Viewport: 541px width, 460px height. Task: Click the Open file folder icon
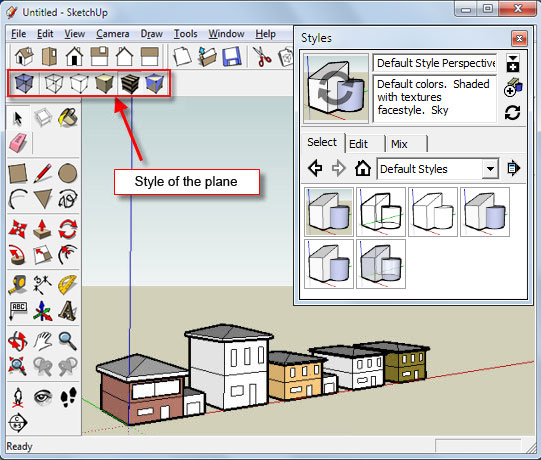click(207, 56)
